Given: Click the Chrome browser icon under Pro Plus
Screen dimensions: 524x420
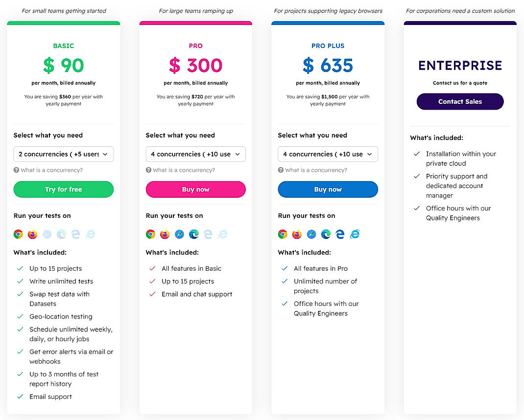Looking at the screenshot, I should 283,234.
